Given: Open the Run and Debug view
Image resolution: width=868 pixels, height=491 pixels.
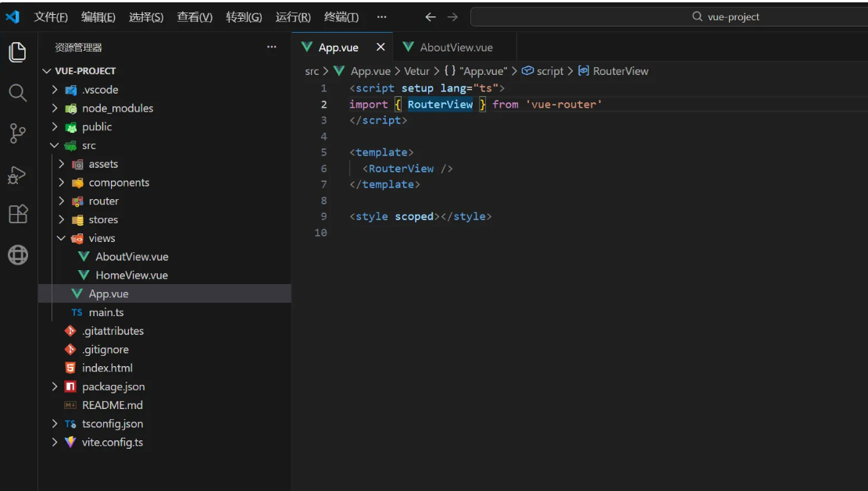Looking at the screenshot, I should (17, 174).
